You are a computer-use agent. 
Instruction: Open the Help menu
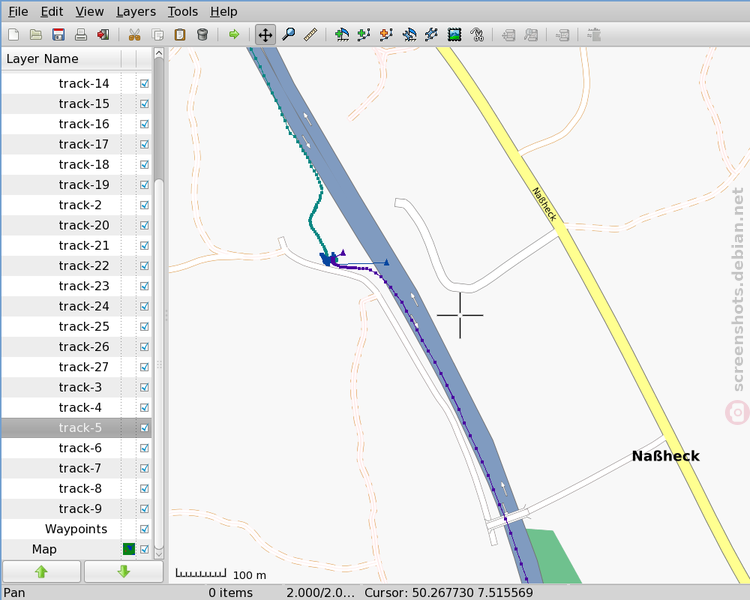coord(223,11)
